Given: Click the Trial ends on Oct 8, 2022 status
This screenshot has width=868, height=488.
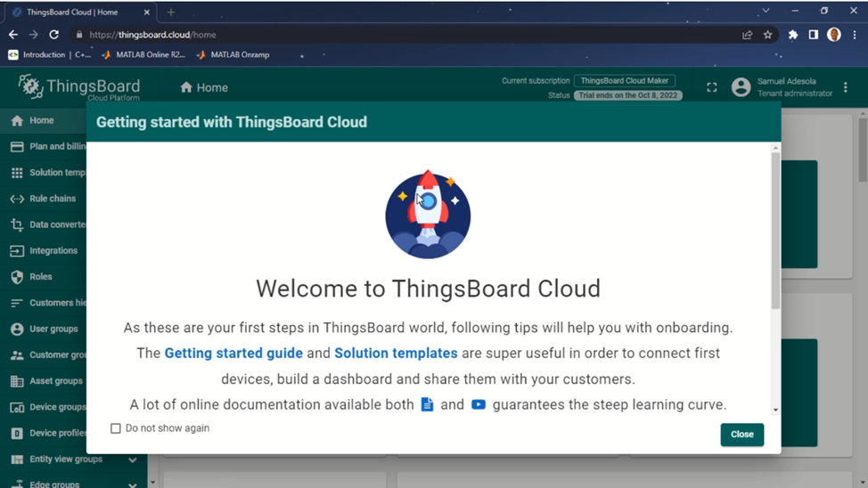Looking at the screenshot, I should tap(627, 95).
